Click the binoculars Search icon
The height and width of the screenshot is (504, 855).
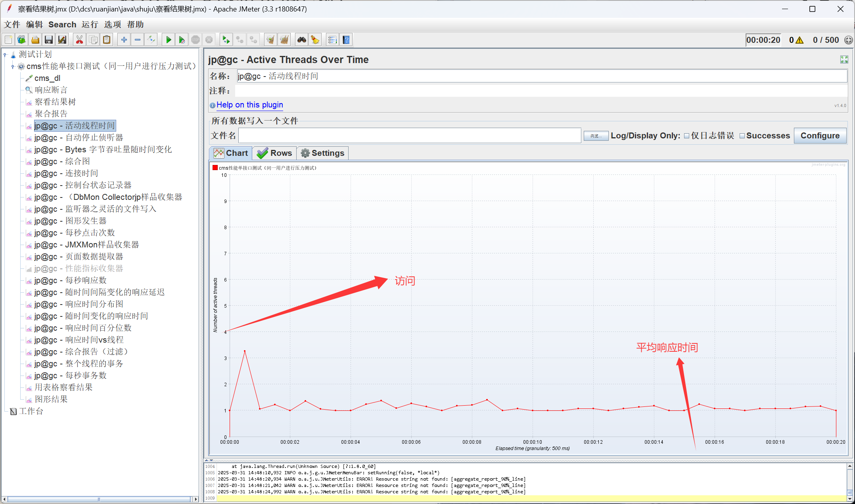302,40
